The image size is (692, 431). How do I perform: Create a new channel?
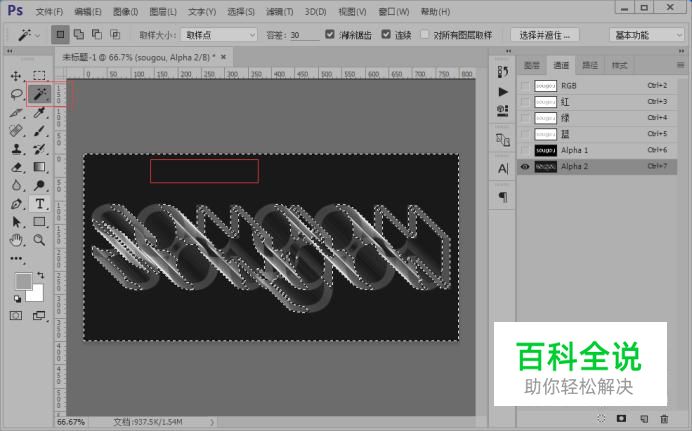pyautogui.click(x=644, y=418)
